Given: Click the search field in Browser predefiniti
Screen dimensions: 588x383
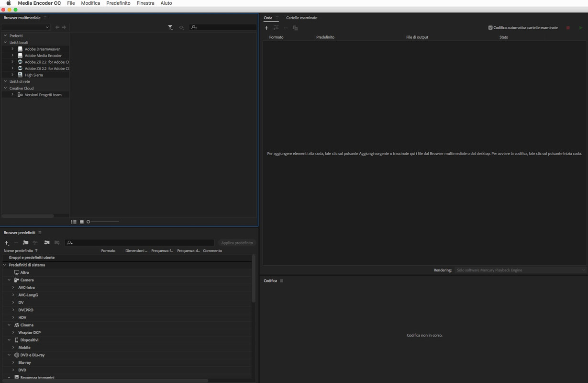Looking at the screenshot, I should [x=140, y=243].
